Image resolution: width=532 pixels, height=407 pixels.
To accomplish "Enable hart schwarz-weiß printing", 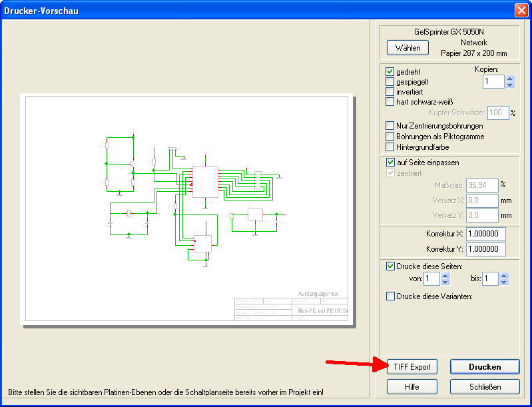I will tap(390, 101).
